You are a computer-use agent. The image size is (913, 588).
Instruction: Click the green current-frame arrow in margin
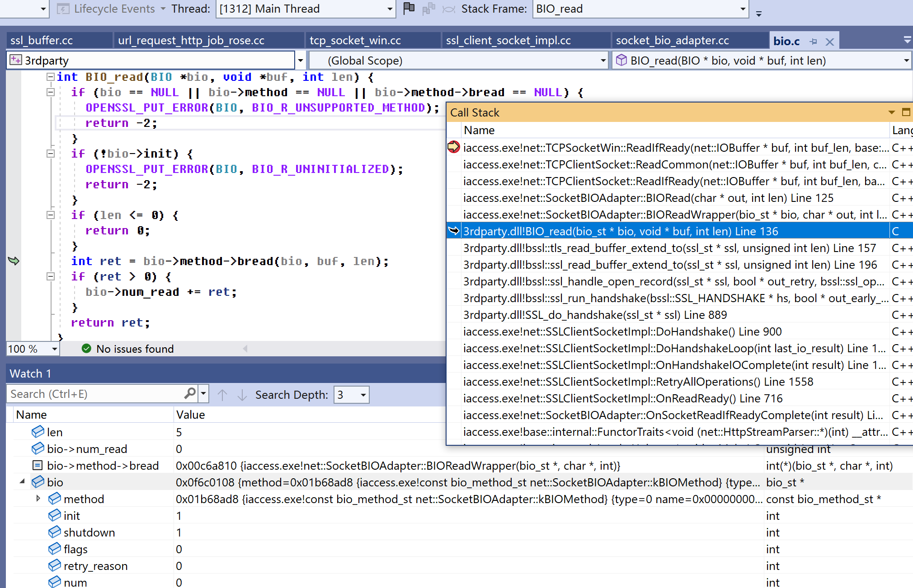coord(14,261)
